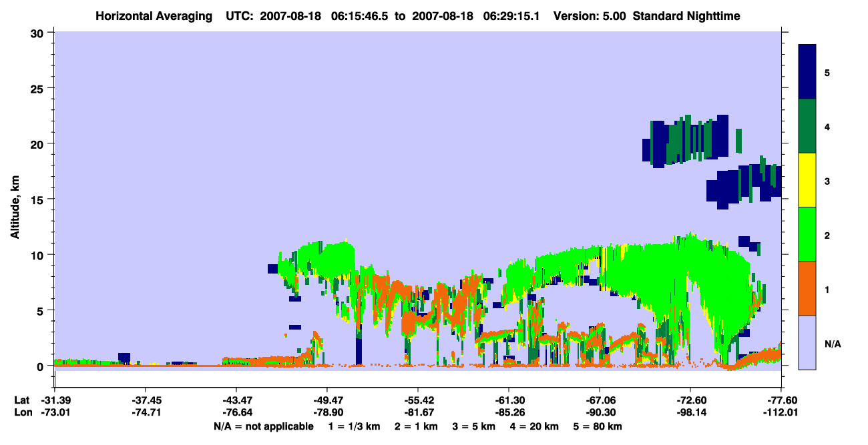
Task: Click the y-axis tick label 20
Action: 38,143
